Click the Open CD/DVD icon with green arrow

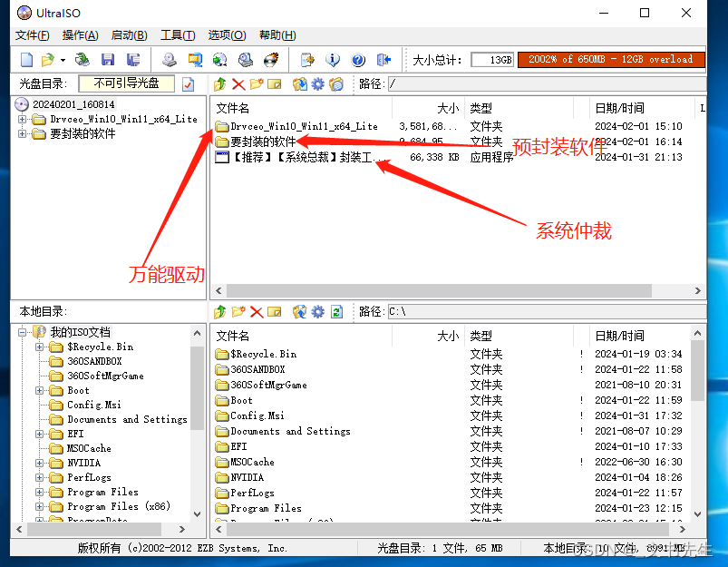83,60
